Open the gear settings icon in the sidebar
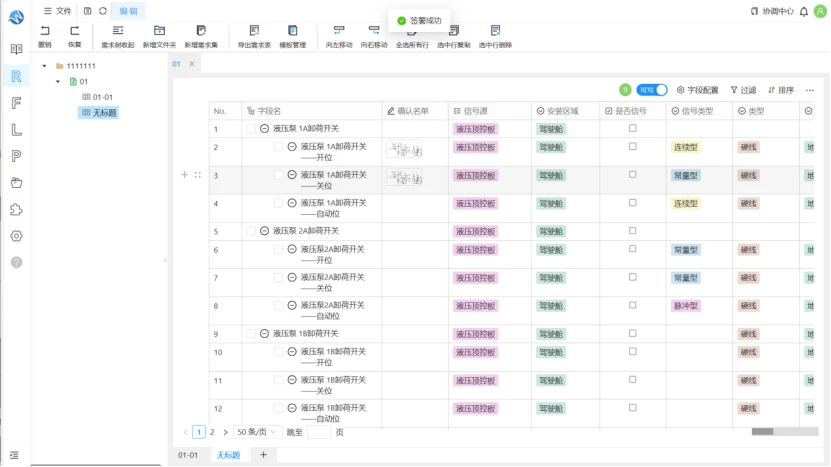The width and height of the screenshot is (831, 467). (x=16, y=236)
